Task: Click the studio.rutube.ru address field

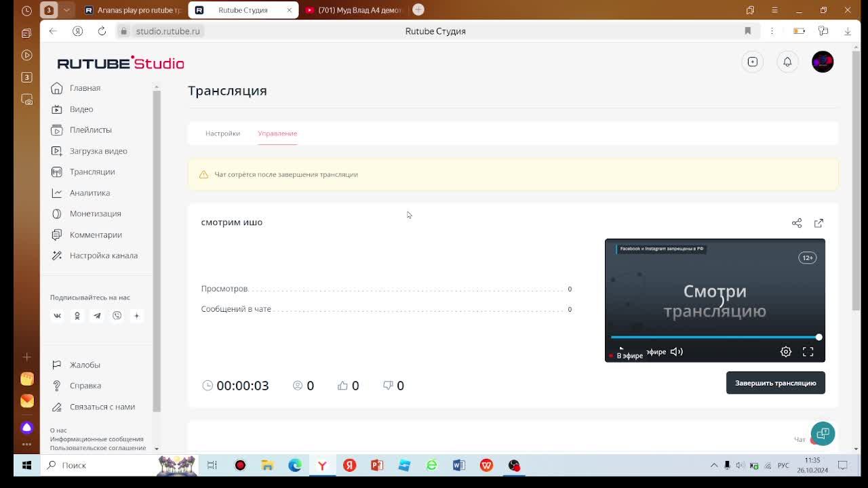Action: [x=167, y=31]
